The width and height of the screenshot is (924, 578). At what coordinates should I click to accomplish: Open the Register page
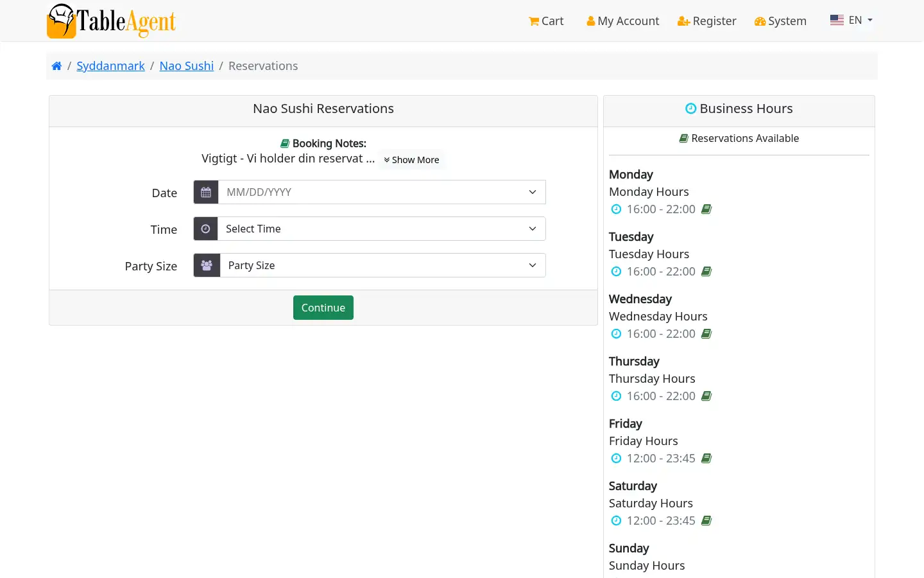coord(707,21)
